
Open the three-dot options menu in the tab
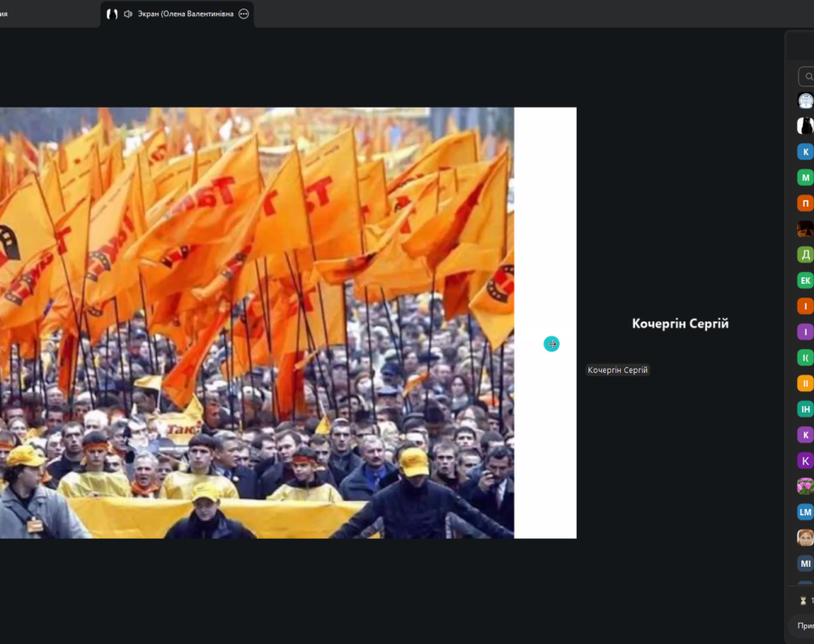(243, 14)
